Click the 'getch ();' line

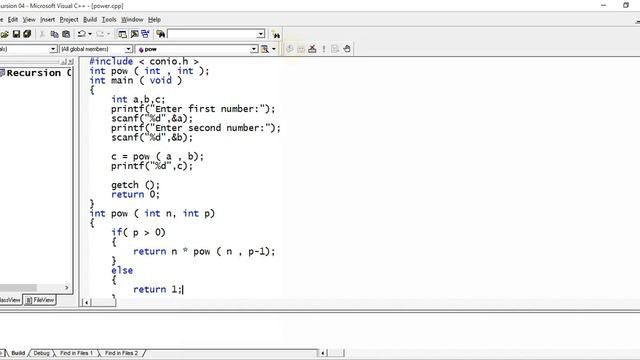pyautogui.click(x=136, y=185)
